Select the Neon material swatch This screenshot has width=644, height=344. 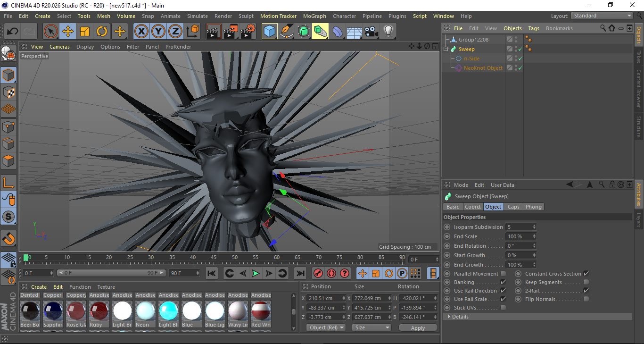145,311
